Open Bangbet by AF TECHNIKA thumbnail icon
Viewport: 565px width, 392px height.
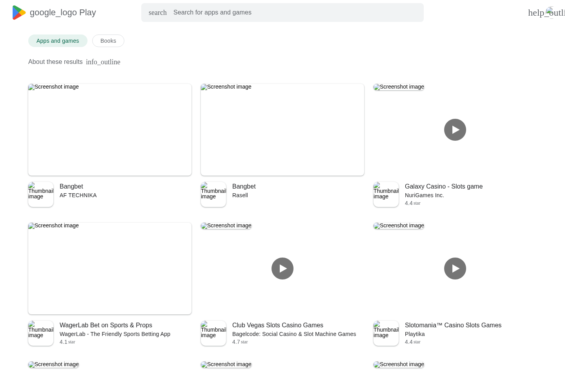point(41,194)
